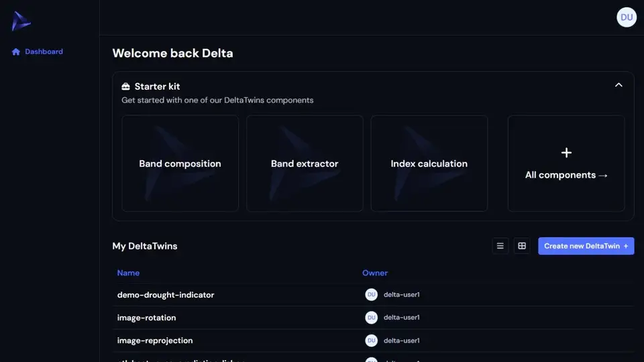This screenshot has height=362, width=644.
Task: Click owner avatar on image-rotation row
Action: [x=371, y=318]
